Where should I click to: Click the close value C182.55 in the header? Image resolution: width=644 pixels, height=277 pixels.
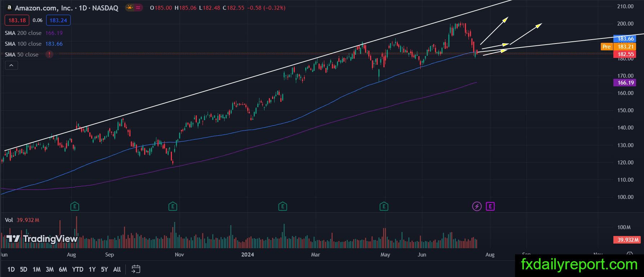(x=234, y=8)
